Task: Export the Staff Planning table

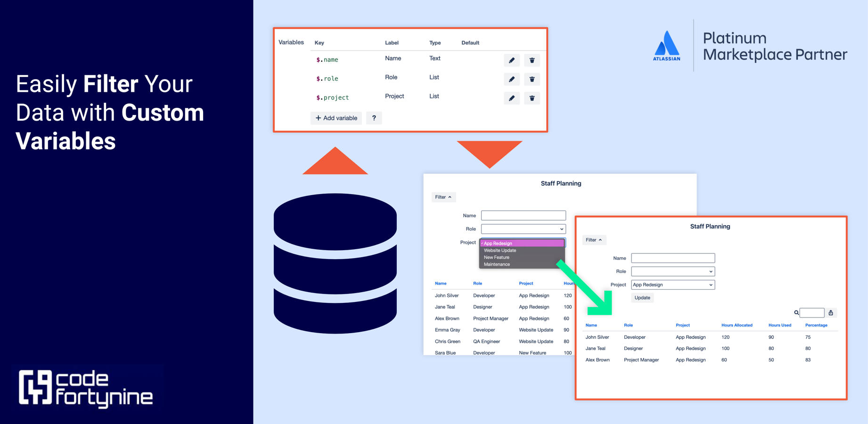Action: tap(831, 312)
